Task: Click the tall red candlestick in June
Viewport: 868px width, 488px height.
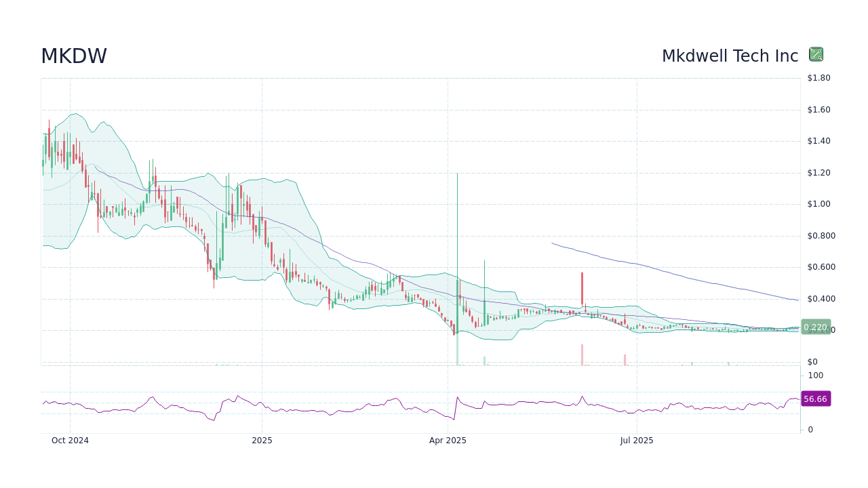Action: coord(582,288)
